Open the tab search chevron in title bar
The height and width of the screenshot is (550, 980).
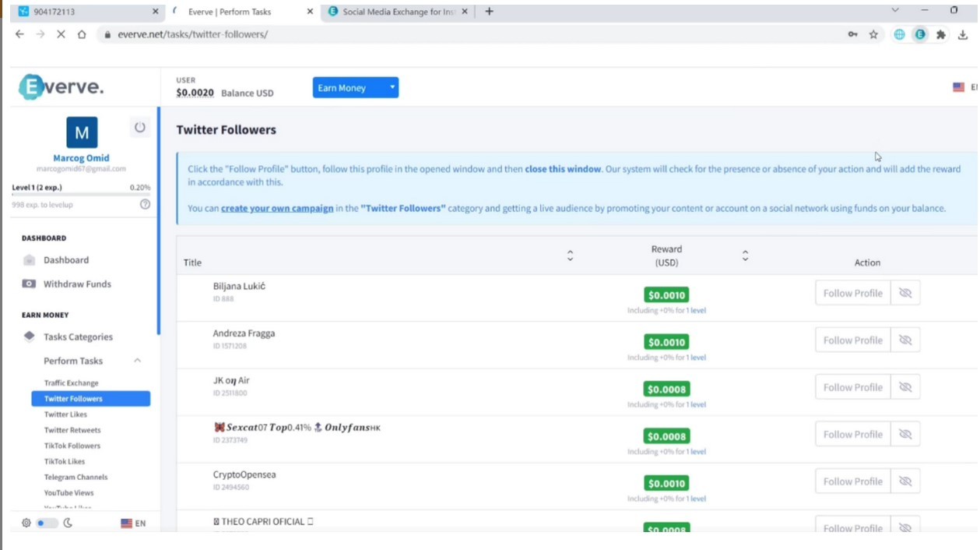[895, 10]
